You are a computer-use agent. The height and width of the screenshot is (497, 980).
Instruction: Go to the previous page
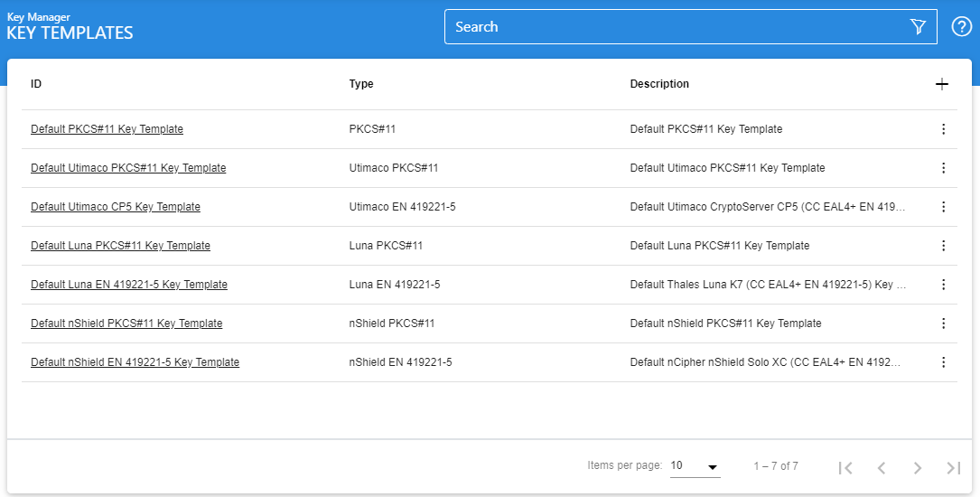[882, 467]
